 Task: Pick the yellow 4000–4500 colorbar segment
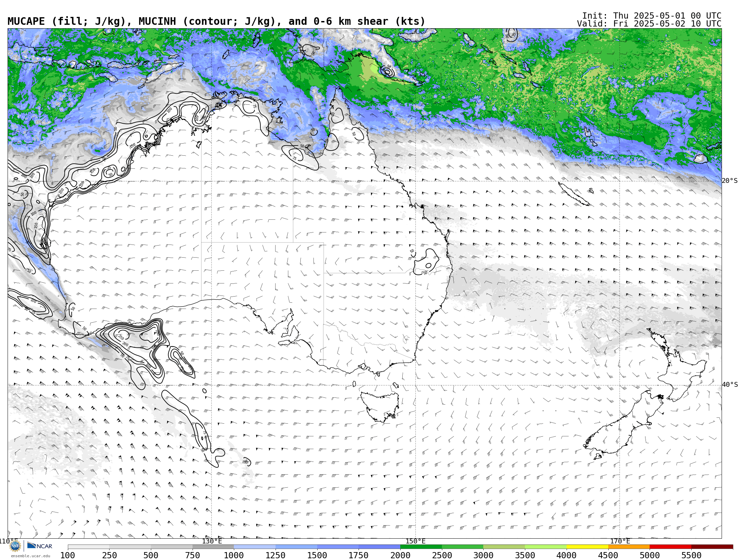coord(587,547)
